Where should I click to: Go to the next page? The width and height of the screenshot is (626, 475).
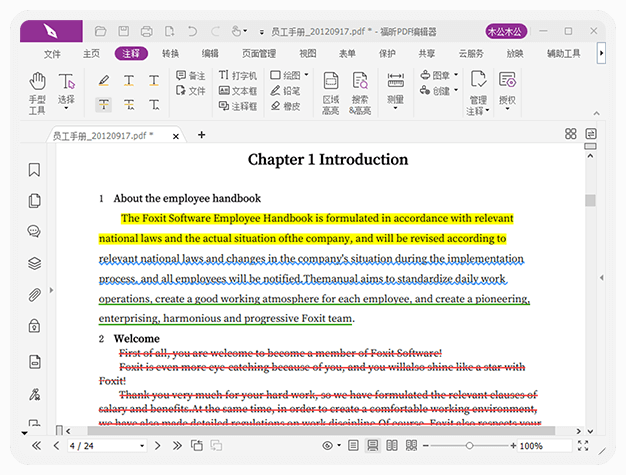157,445
